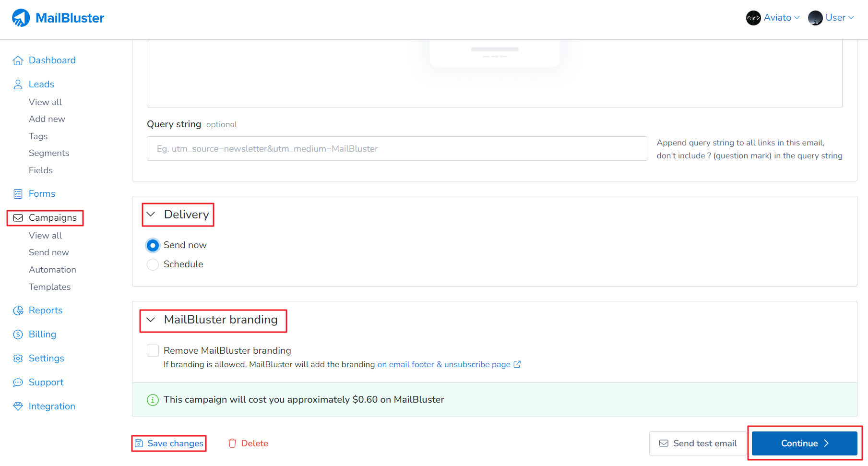868x466 pixels.
Task: Open Leads in the sidebar
Action: click(41, 84)
